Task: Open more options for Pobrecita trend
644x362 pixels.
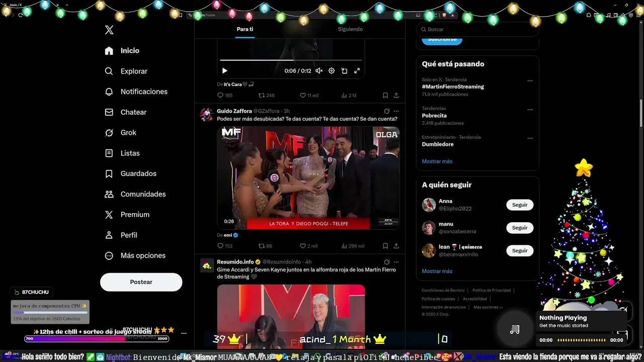Action: click(530, 110)
